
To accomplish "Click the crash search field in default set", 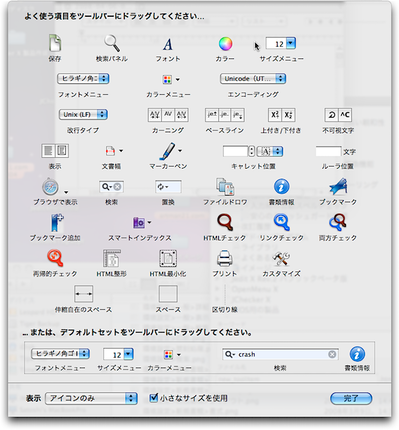I will click(280, 354).
